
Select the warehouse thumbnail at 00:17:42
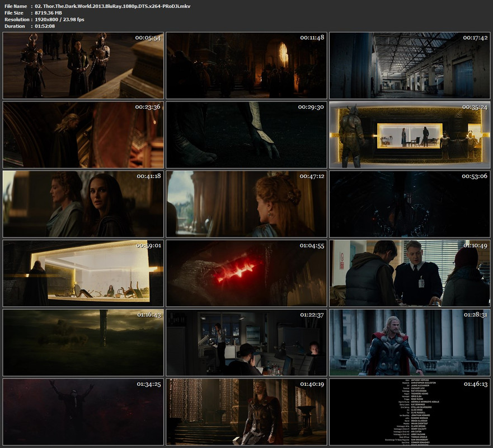click(x=410, y=66)
